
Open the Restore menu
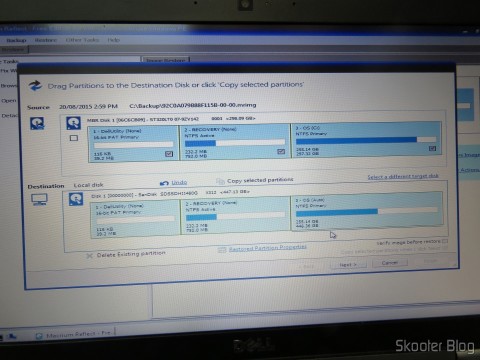click(x=46, y=40)
